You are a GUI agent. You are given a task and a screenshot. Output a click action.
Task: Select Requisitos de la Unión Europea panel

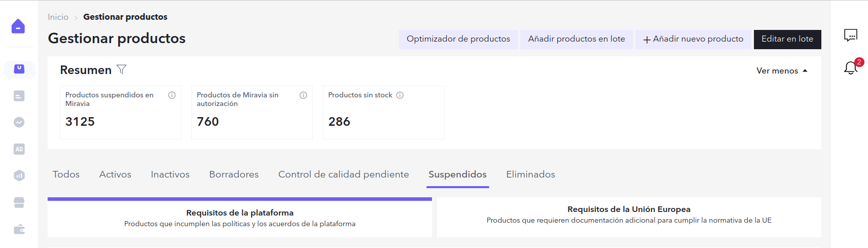(629, 215)
